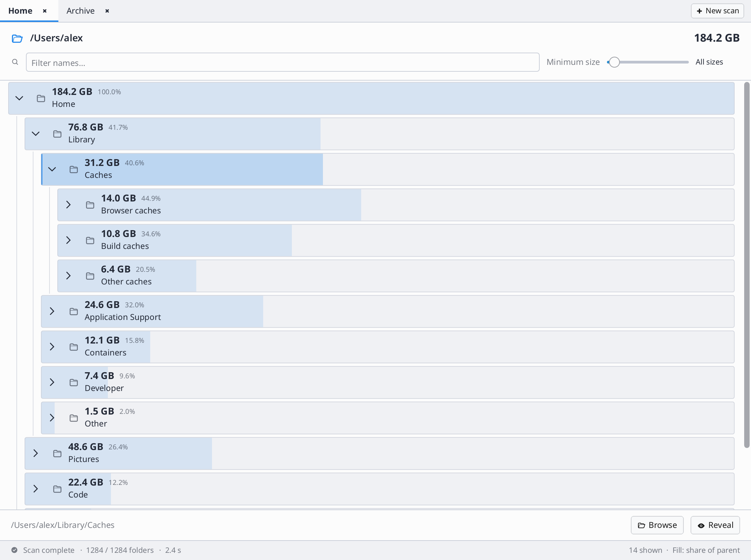Image resolution: width=751 pixels, height=560 pixels.
Task: Click the Browser caches folder icon
Action: click(x=90, y=205)
